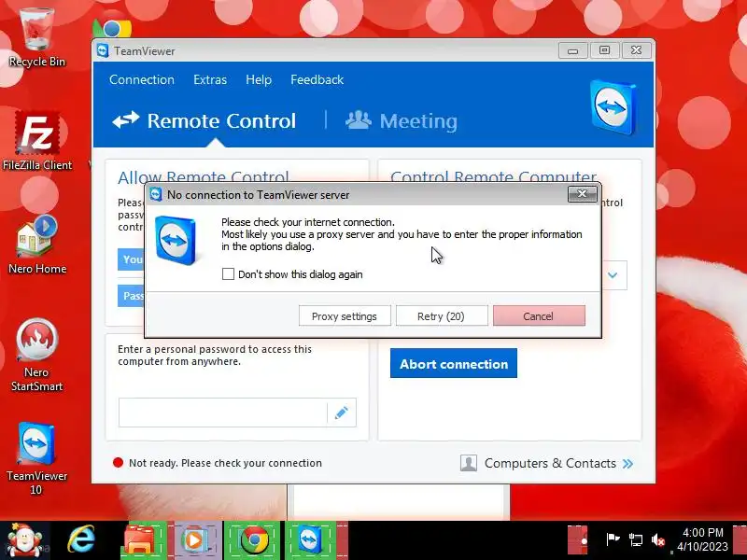Switch to the Meeting tab
This screenshot has width=747, height=560.
click(402, 120)
